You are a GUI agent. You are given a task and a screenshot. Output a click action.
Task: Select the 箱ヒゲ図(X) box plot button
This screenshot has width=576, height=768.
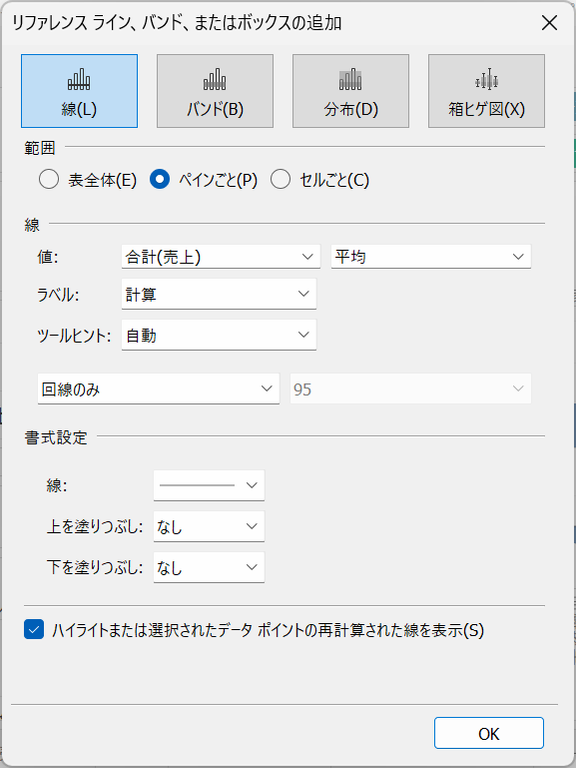coord(486,91)
